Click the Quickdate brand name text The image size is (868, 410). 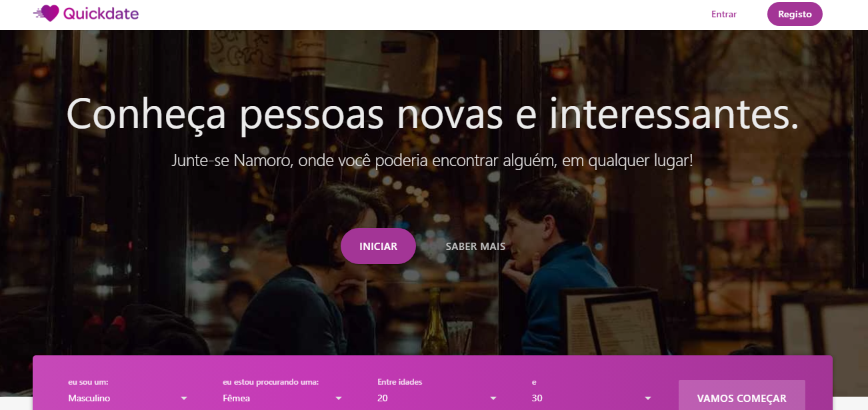[x=101, y=13]
